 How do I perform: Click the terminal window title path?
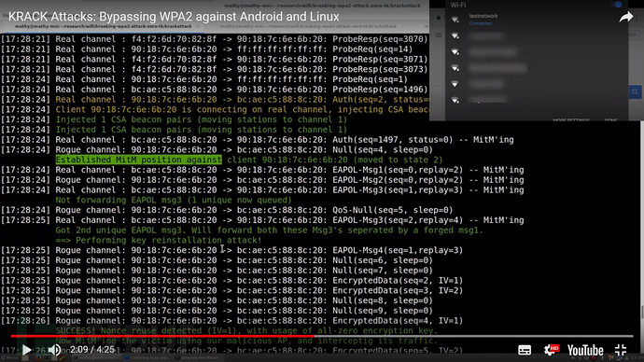(322, 6)
